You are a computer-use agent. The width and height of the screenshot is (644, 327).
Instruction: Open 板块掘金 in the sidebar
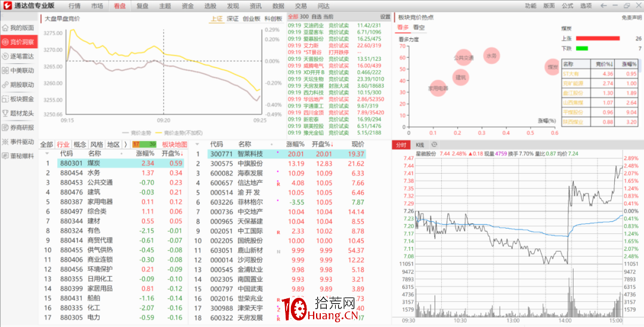click(x=19, y=99)
